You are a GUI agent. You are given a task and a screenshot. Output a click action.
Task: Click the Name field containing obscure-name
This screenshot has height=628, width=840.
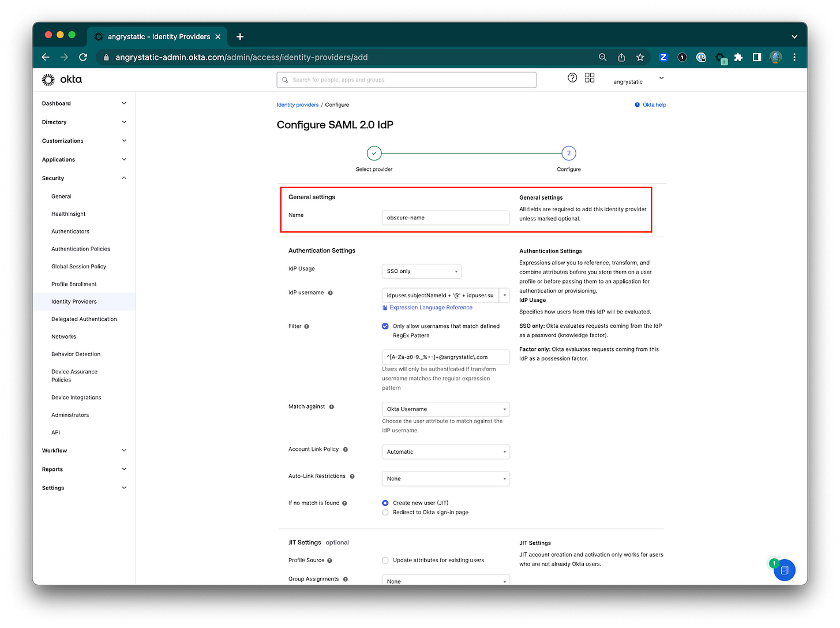445,218
